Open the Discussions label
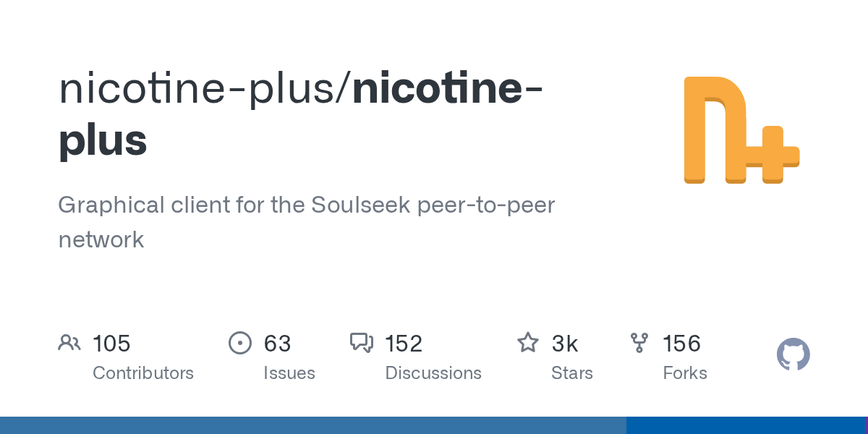The height and width of the screenshot is (434, 868). (x=433, y=373)
